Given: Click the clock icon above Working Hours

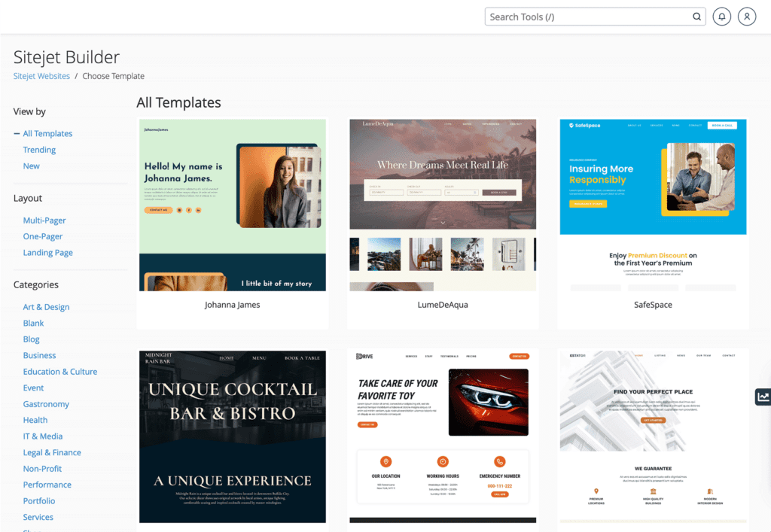Looking at the screenshot, I should tap(443, 461).
